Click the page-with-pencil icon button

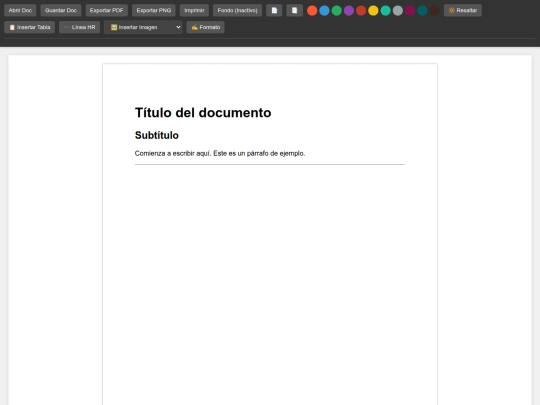[294, 10]
